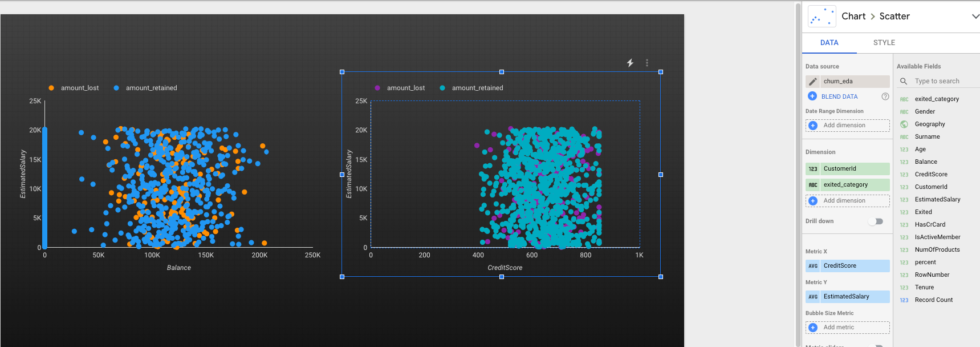
Task: Select the DATA tab
Action: click(x=829, y=43)
